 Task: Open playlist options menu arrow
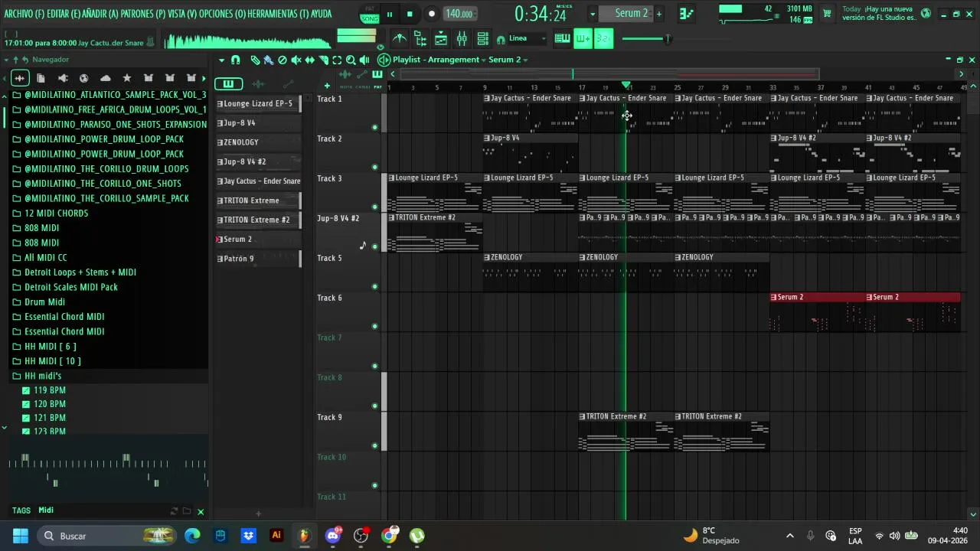point(221,60)
